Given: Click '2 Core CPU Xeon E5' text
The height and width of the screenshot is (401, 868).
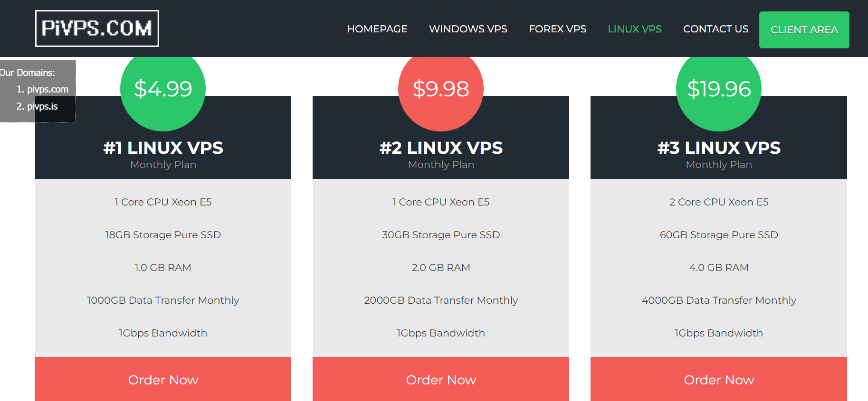Looking at the screenshot, I should click(x=719, y=202).
